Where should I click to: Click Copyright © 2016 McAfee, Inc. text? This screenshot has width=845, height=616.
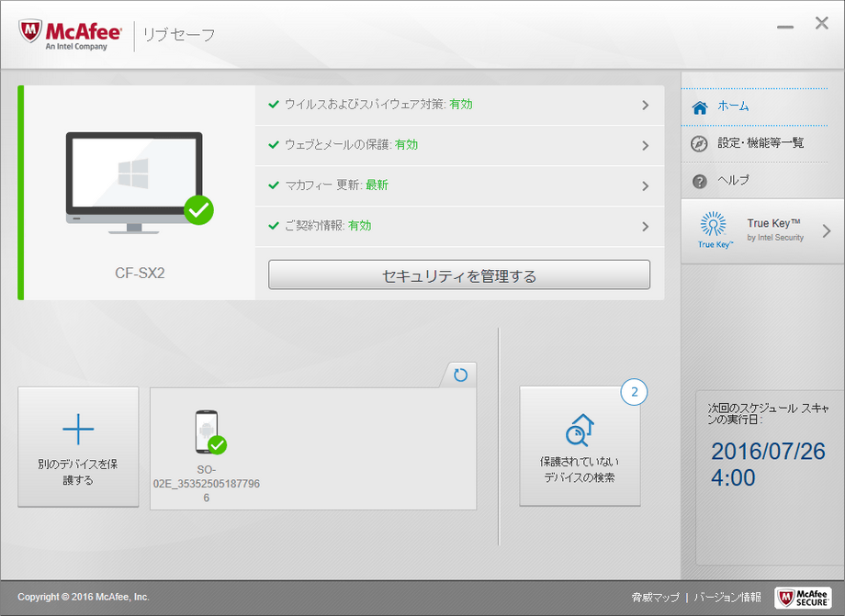[84, 597]
